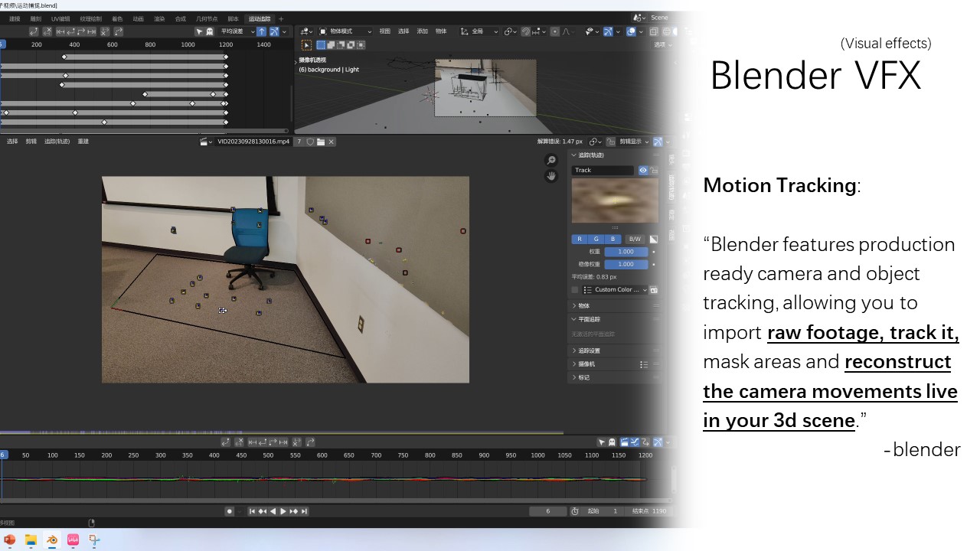The height and width of the screenshot is (551, 980).
Task: Click the Track name input field
Action: click(x=603, y=170)
